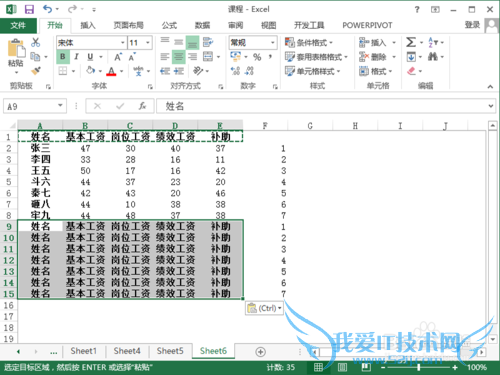Click the sign-in link
The height and width of the screenshot is (375, 500).
click(472, 25)
